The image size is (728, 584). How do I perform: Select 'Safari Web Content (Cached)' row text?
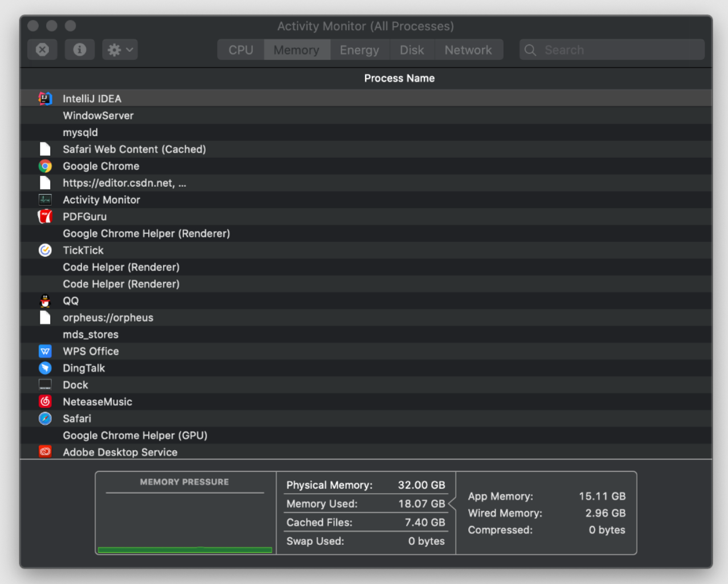[x=134, y=149]
